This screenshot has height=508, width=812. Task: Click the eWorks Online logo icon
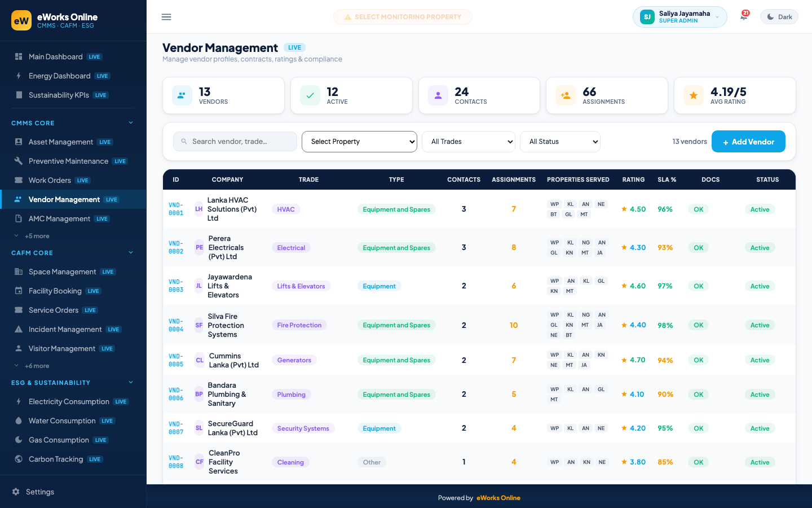coord(21,20)
